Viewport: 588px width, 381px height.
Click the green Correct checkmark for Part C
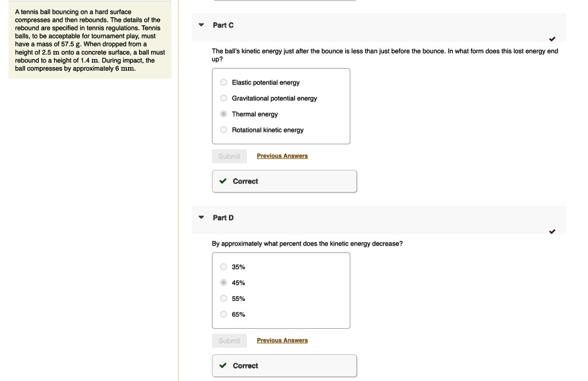click(223, 181)
